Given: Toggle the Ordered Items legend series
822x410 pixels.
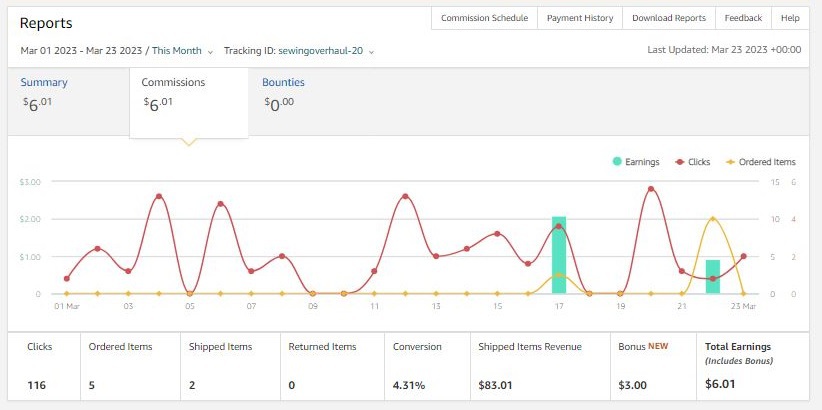Looking at the screenshot, I should click(761, 162).
